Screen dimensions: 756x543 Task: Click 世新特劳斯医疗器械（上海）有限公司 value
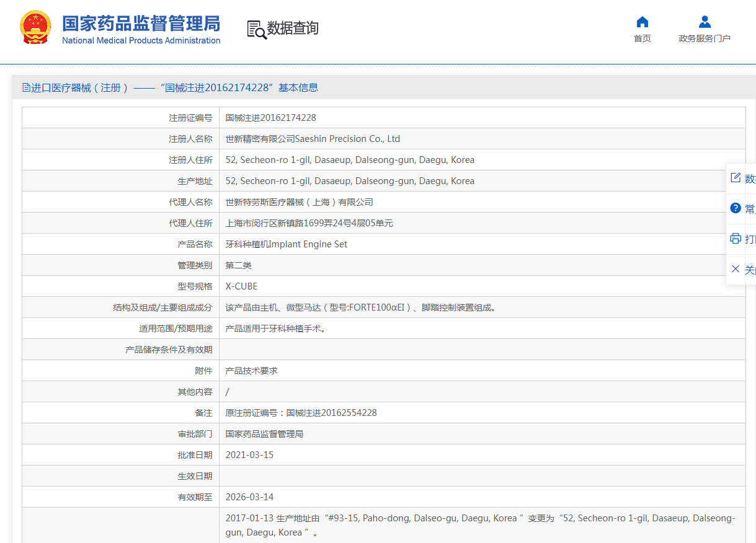[300, 202]
